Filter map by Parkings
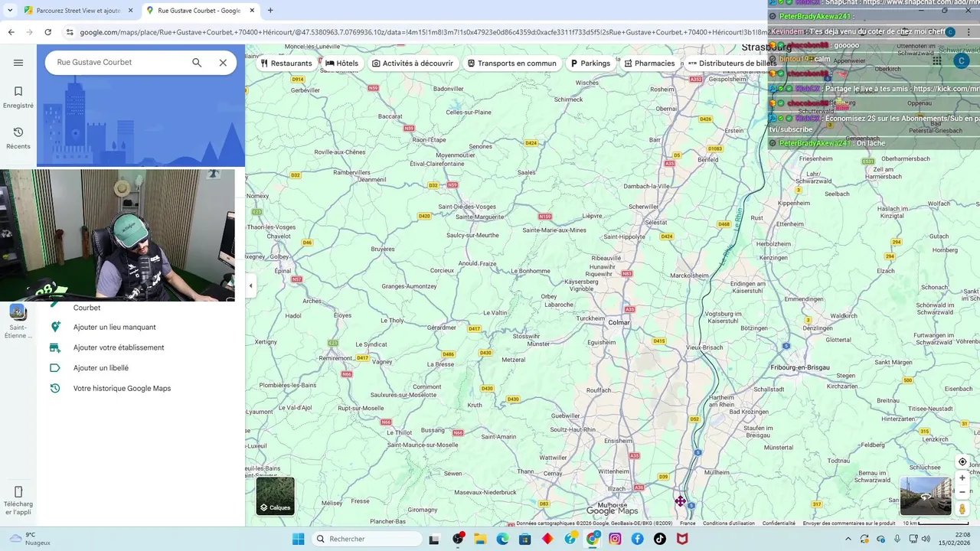This screenshot has height=551, width=980. coord(590,64)
